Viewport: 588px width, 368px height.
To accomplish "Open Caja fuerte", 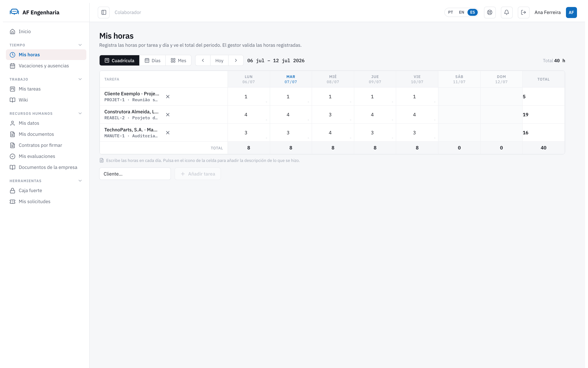I will (46, 191).
